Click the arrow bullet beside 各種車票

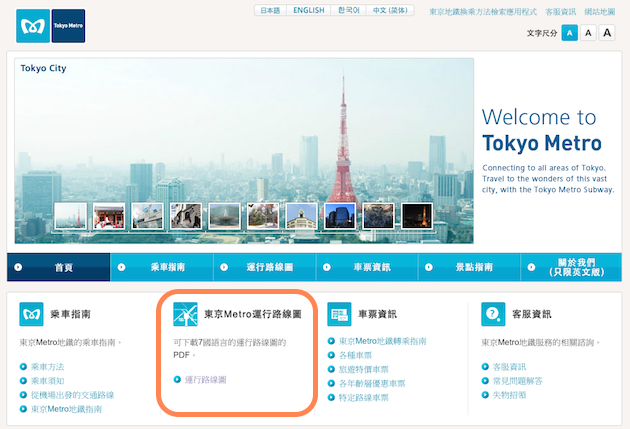(331, 355)
